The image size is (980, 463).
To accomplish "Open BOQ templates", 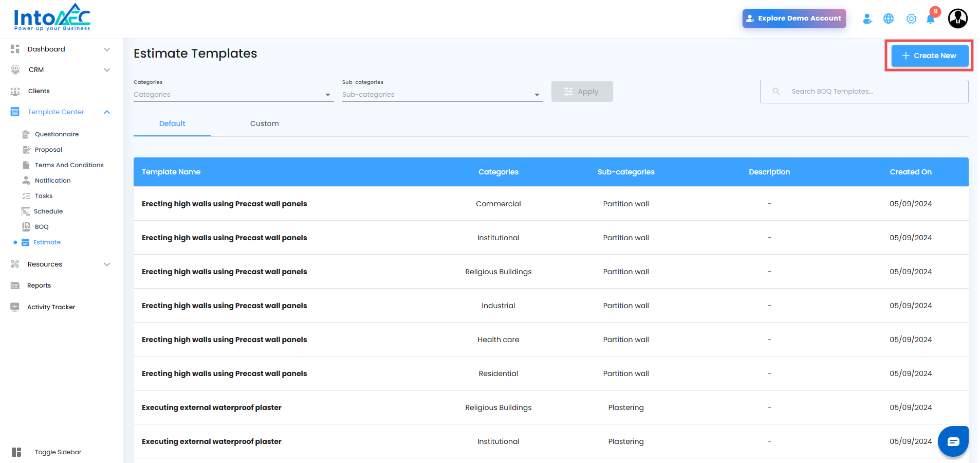I will pos(42,227).
